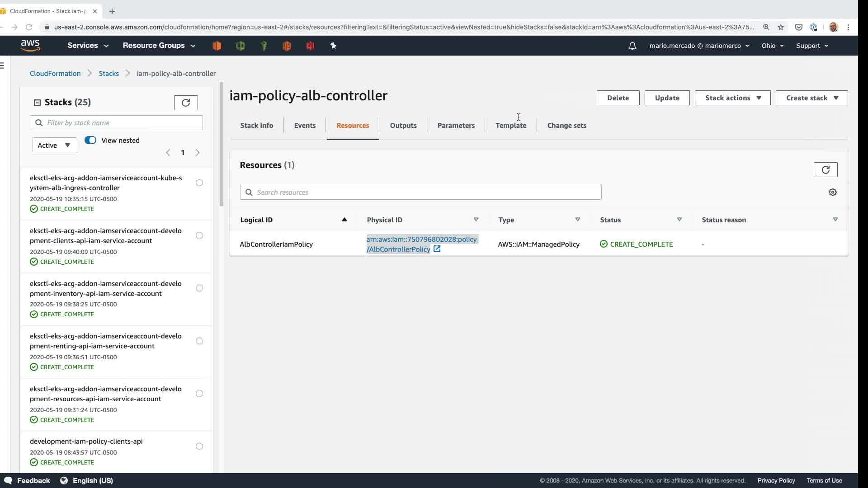
Task: Toggle the View nested switch
Action: (x=90, y=140)
